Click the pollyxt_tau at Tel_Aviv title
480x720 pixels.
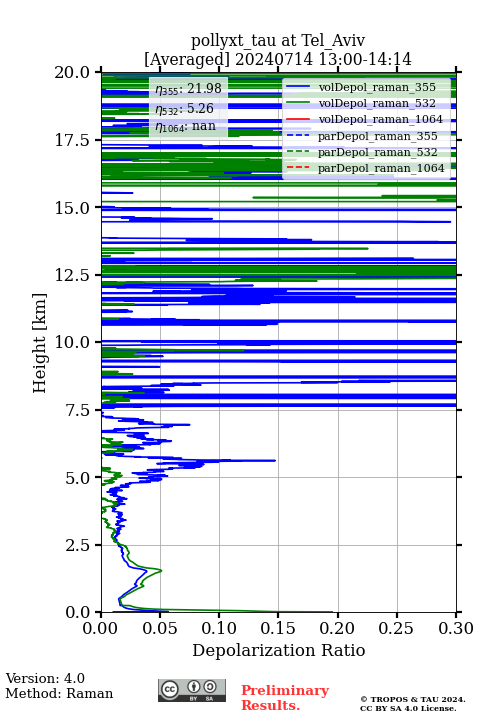pyautogui.click(x=278, y=41)
